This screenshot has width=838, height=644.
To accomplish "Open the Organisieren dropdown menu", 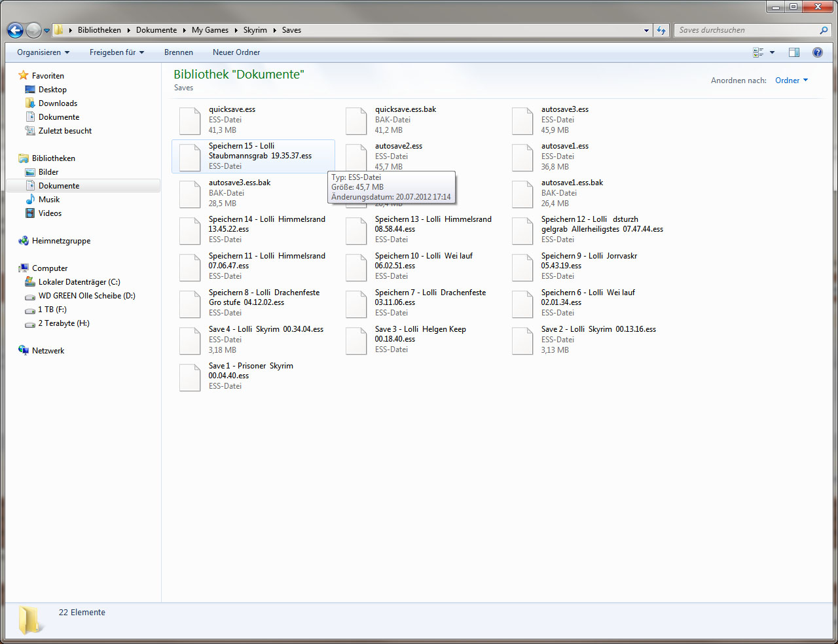I will pos(43,52).
